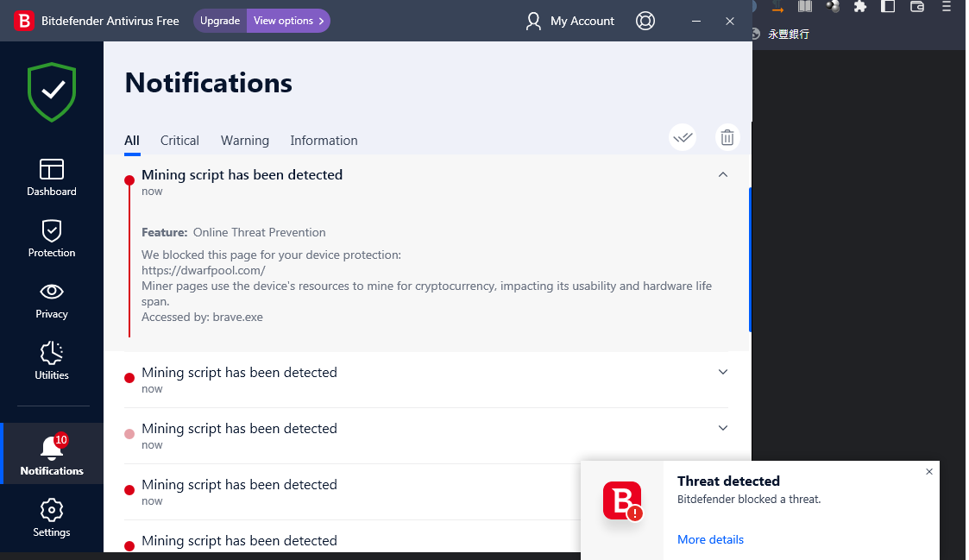This screenshot has height=560, width=969.
Task: Select the Information tab
Action: (x=324, y=141)
